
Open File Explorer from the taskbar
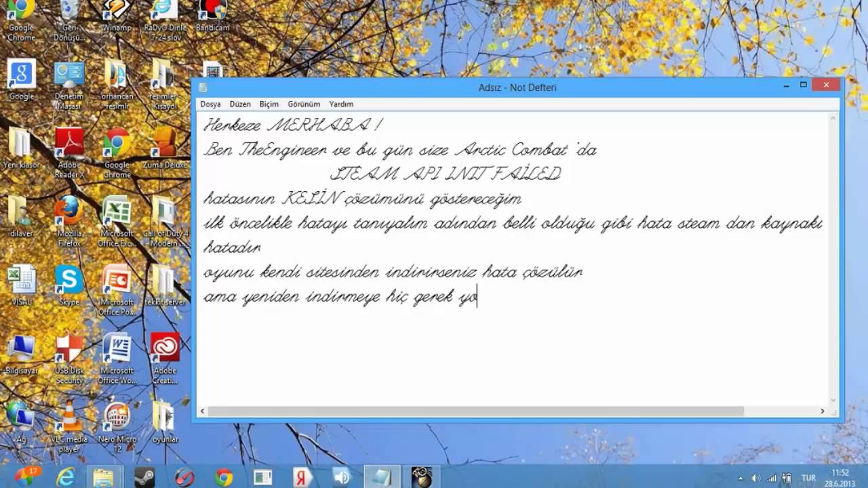click(x=103, y=477)
